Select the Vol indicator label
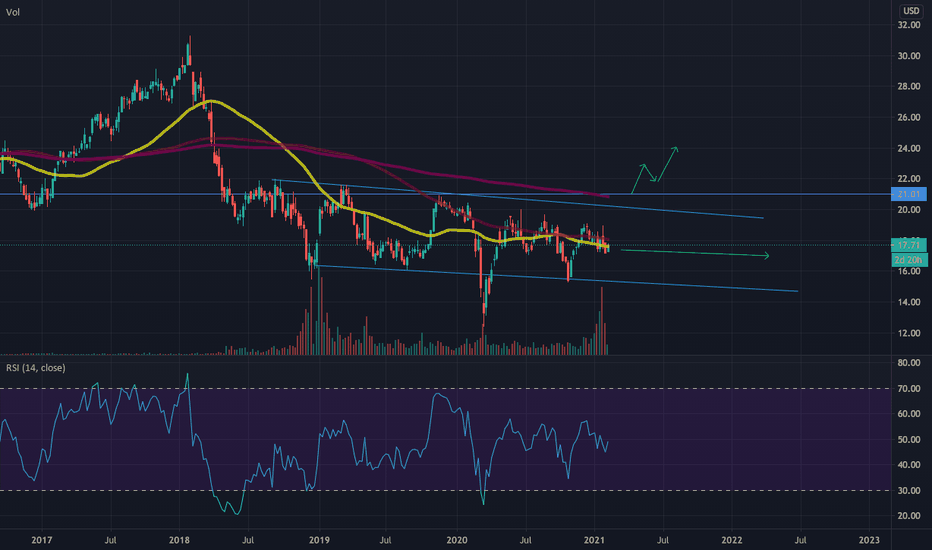 point(12,12)
